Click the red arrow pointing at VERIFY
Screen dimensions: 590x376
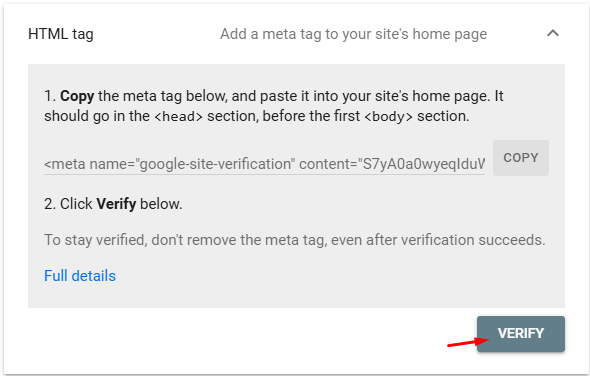point(468,342)
